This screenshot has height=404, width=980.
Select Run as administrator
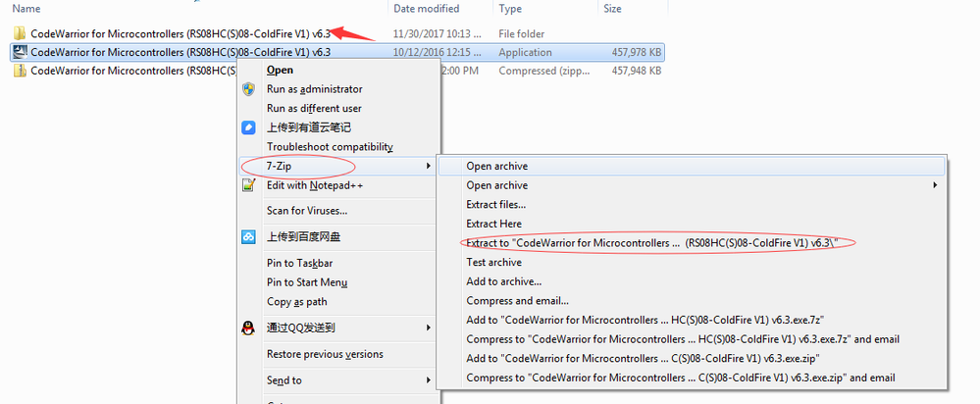click(x=314, y=89)
